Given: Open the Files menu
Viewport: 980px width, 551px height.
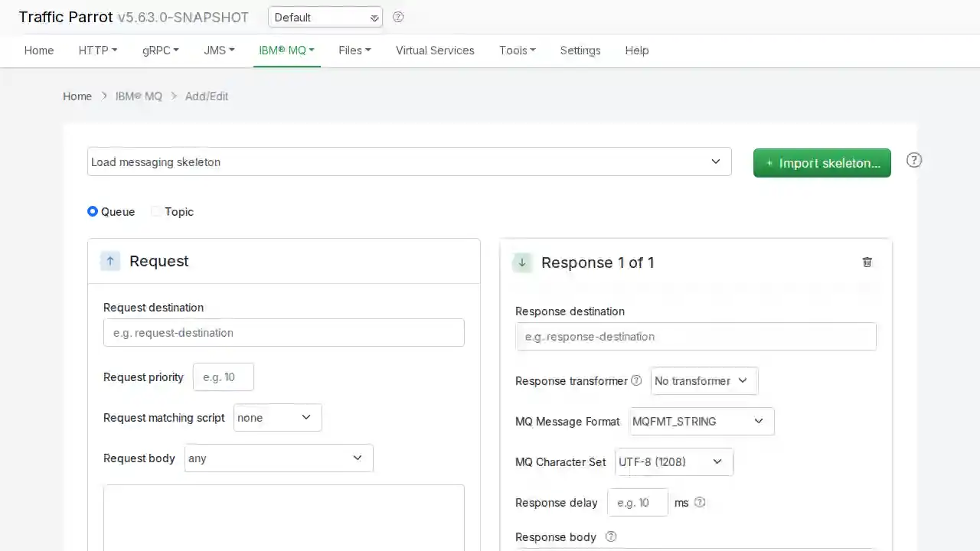Looking at the screenshot, I should pos(354,51).
